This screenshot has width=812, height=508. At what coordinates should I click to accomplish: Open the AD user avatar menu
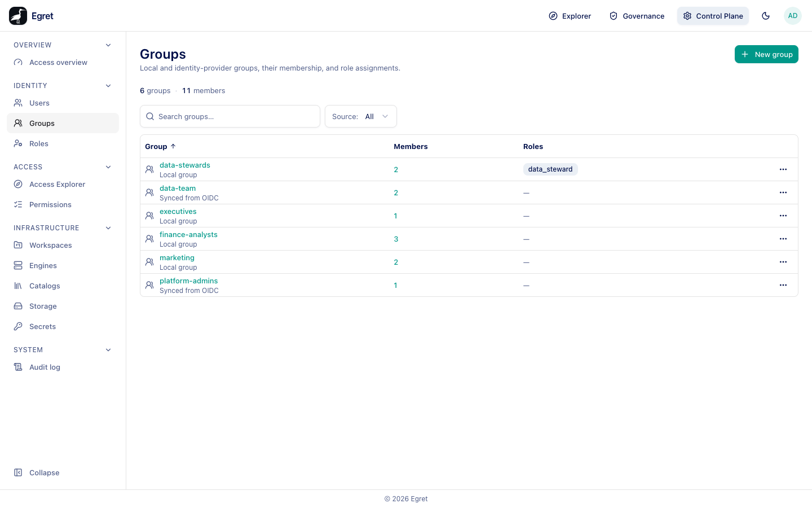pos(793,16)
